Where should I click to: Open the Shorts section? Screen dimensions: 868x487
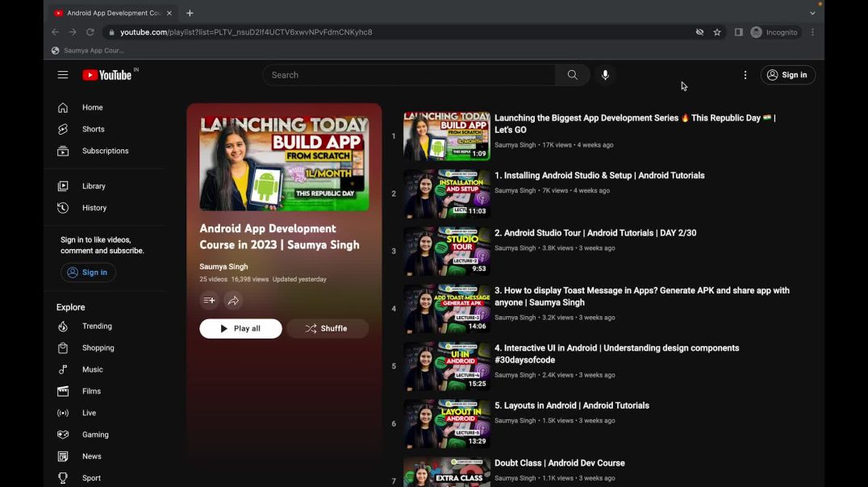93,128
